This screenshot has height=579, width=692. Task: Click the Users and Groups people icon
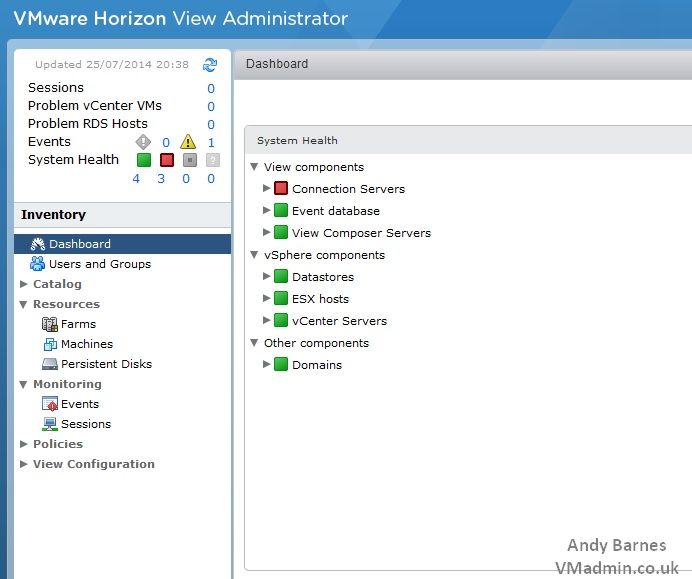tap(37, 263)
